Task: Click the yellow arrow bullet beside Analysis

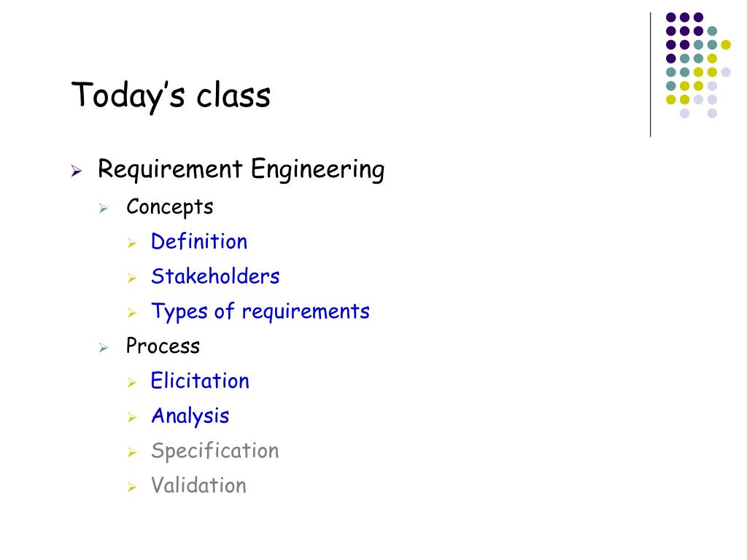Action: pyautogui.click(x=132, y=418)
